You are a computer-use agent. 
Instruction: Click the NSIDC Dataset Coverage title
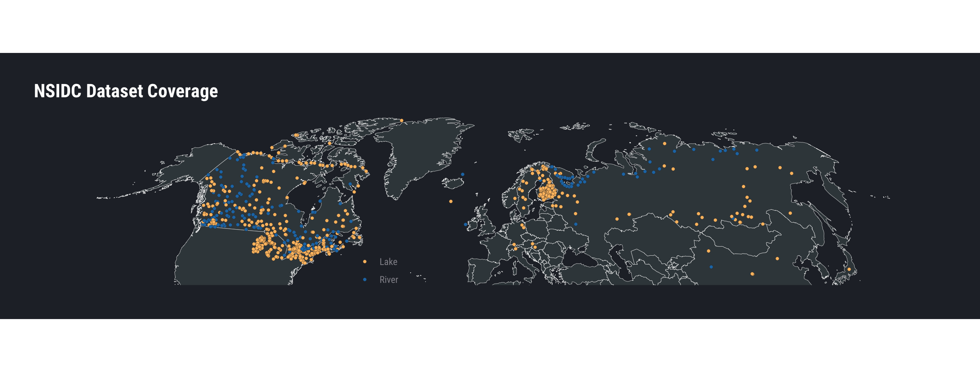(x=126, y=91)
